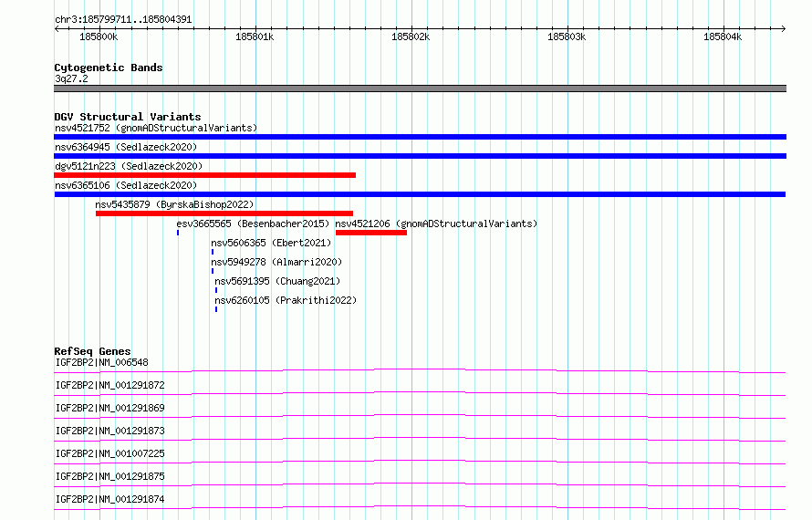Viewport: 812px width, 520px height.
Task: Click the 185803k ruler label
Action: pyautogui.click(x=567, y=36)
